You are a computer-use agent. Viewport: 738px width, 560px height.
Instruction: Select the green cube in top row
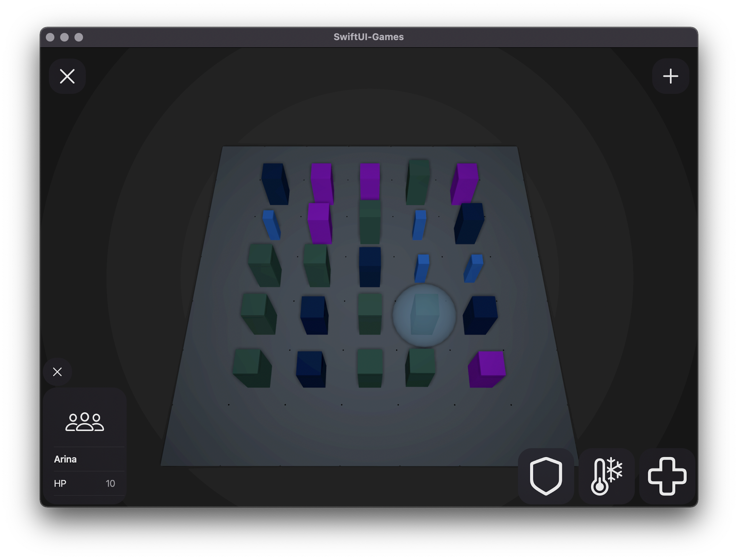point(418,182)
